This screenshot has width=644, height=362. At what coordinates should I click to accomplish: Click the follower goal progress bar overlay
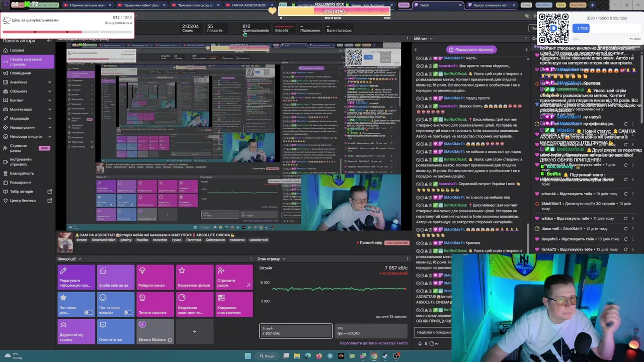click(334, 12)
